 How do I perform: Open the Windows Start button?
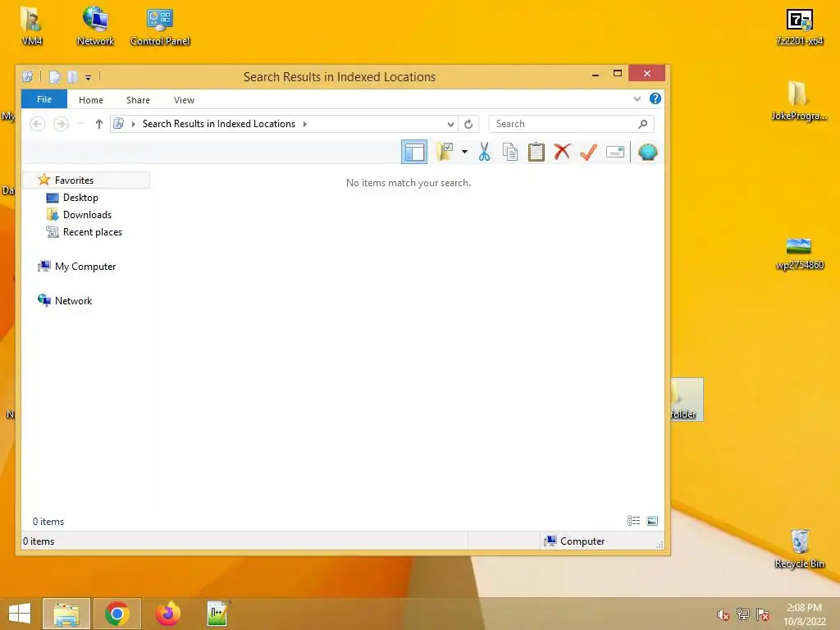coord(20,614)
